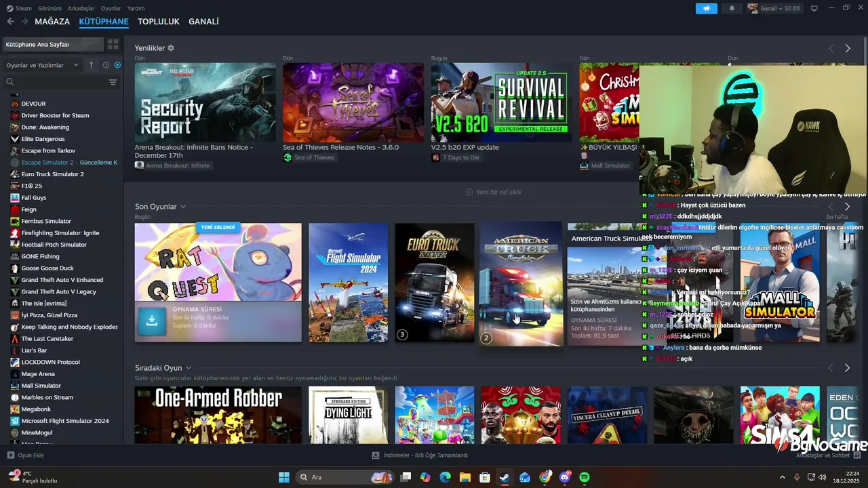Viewport: 868px width, 488px height.
Task: Click Yeni bir raf ekle
Action: pos(493,192)
